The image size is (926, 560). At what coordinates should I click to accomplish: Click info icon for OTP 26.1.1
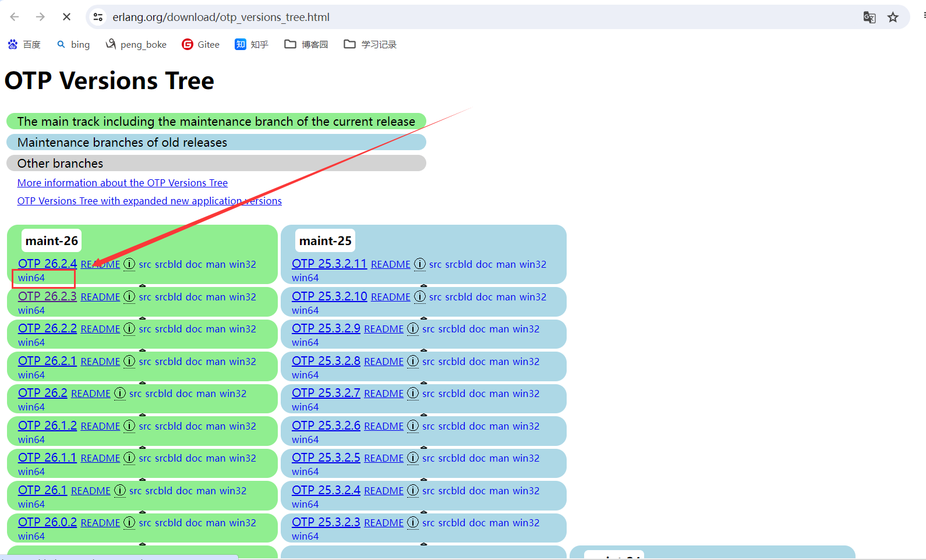click(129, 458)
